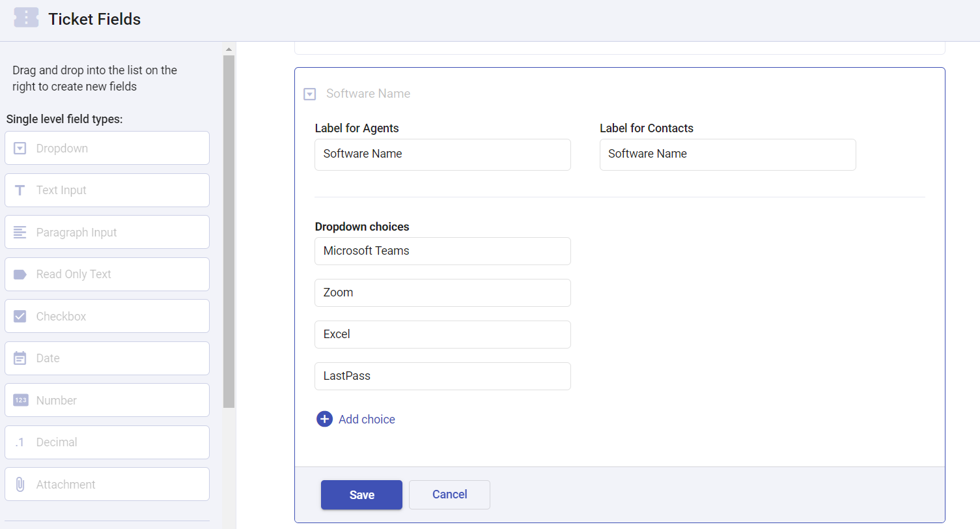Select the Paragraph Input icon

(20, 232)
